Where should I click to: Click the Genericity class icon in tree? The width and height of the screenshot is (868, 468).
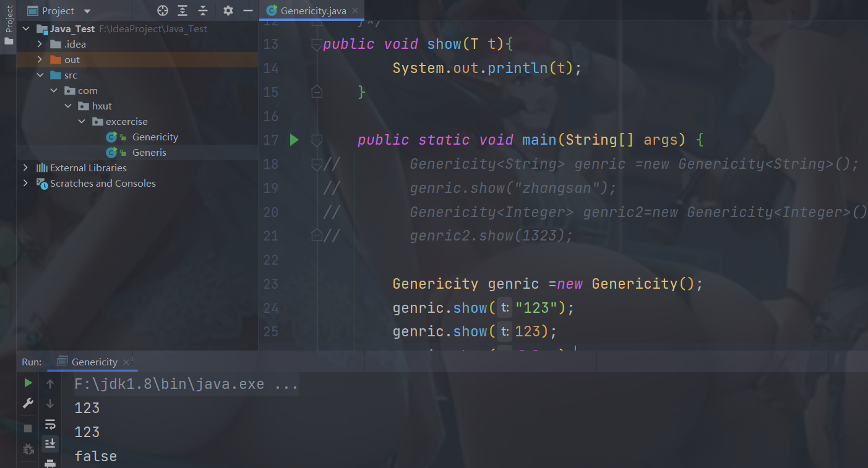(112, 137)
